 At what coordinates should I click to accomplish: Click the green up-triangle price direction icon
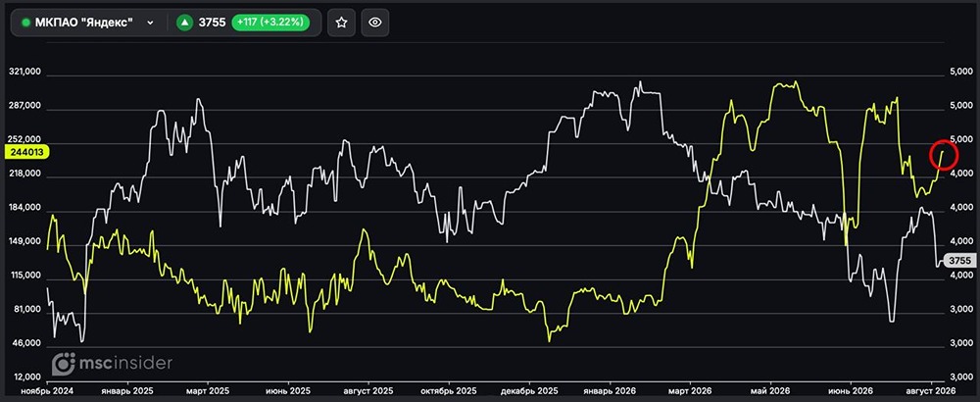[184, 23]
